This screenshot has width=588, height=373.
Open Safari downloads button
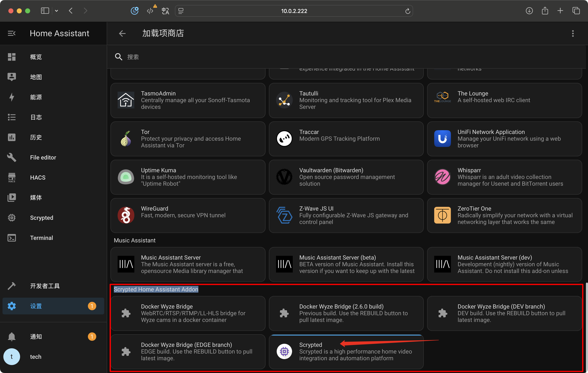point(529,11)
